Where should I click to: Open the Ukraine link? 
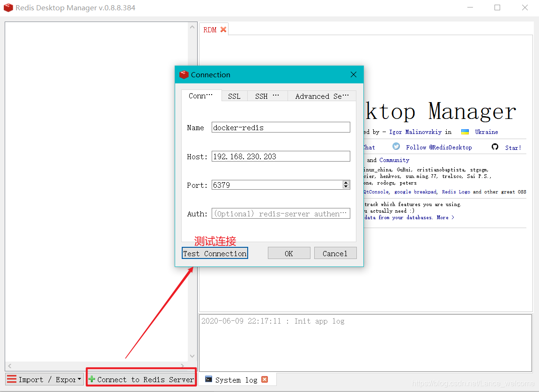pos(487,132)
